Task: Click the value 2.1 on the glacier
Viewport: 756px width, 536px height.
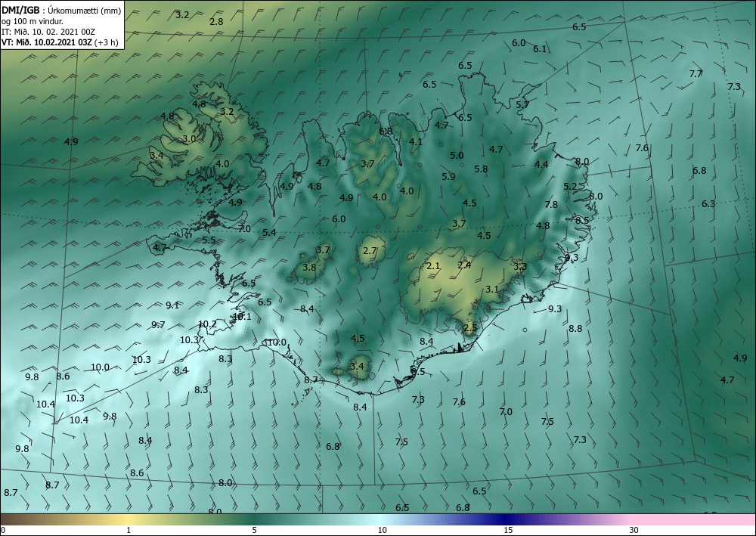Action: coord(433,266)
